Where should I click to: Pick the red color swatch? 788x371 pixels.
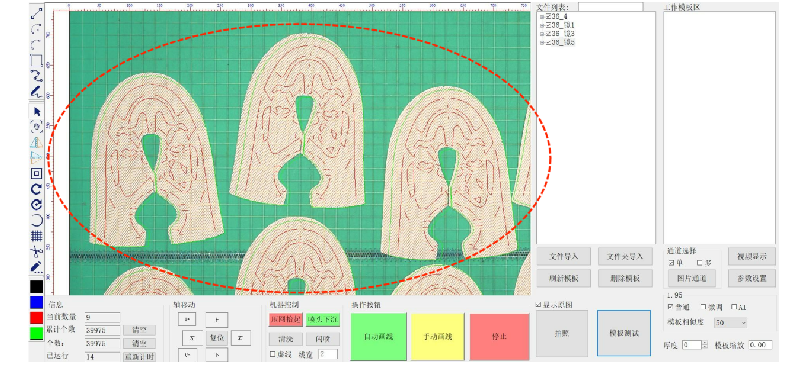click(36, 317)
